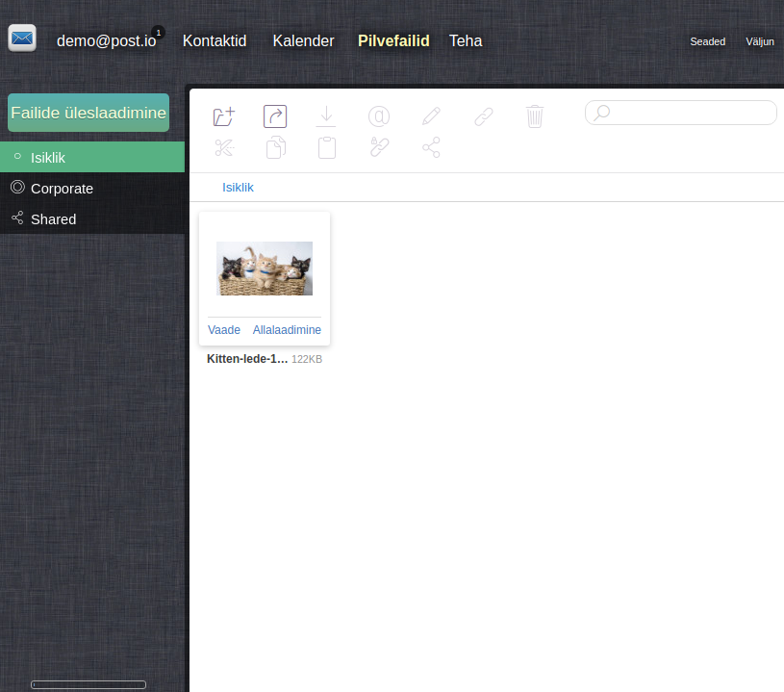
Task: Select the Isiklik storage in sidebar
Action: point(92,157)
